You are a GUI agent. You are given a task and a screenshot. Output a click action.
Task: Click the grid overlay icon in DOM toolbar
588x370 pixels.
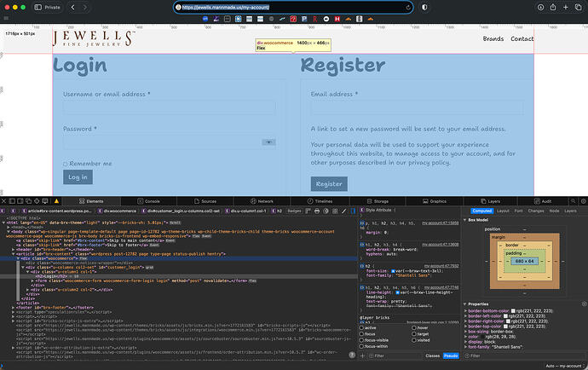tap(335, 211)
